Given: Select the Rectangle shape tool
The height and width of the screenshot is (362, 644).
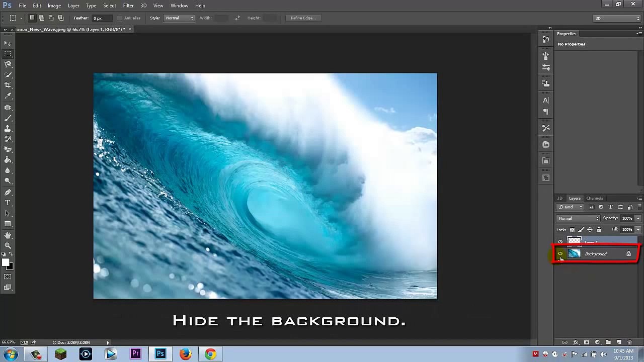Looking at the screenshot, I should 8,224.
